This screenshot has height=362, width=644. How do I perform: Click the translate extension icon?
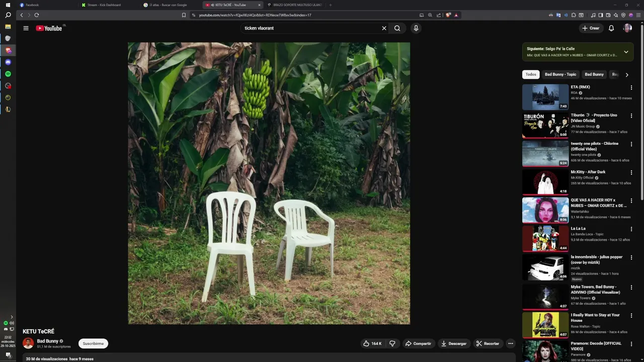[558, 15]
